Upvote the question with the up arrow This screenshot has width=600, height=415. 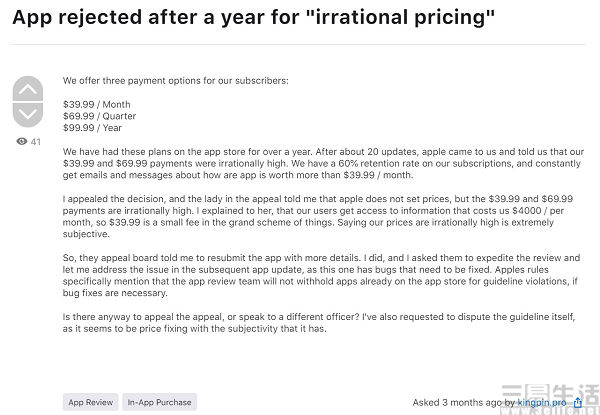(x=28, y=89)
